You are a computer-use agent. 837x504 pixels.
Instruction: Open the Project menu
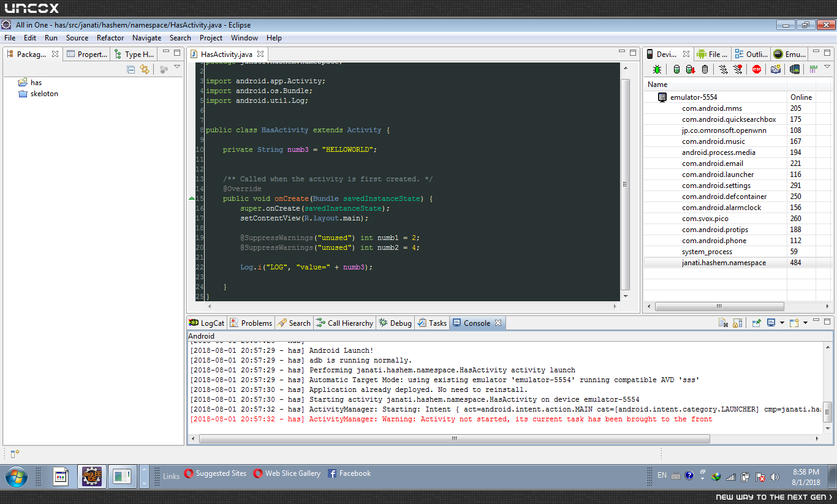coord(211,37)
